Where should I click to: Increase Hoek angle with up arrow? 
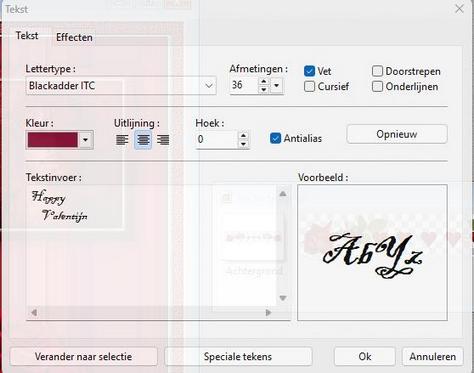(243, 136)
